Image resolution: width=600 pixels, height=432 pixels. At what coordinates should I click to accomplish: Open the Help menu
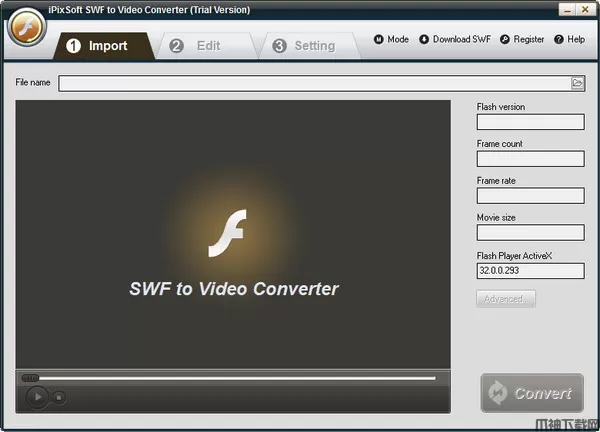569,39
